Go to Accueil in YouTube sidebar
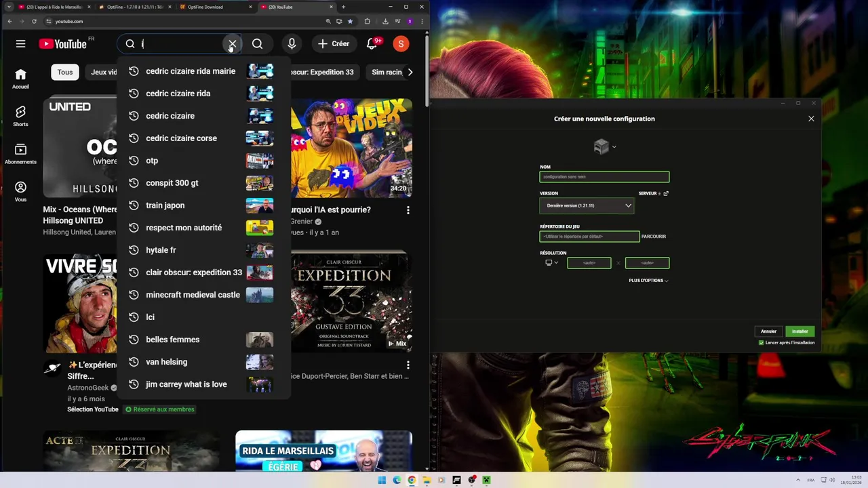868x488 pixels. (20, 79)
